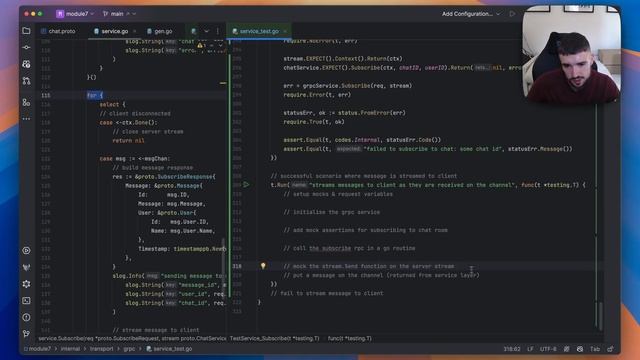Click the disabled Run button in toolbar

pyautogui.click(x=512, y=14)
